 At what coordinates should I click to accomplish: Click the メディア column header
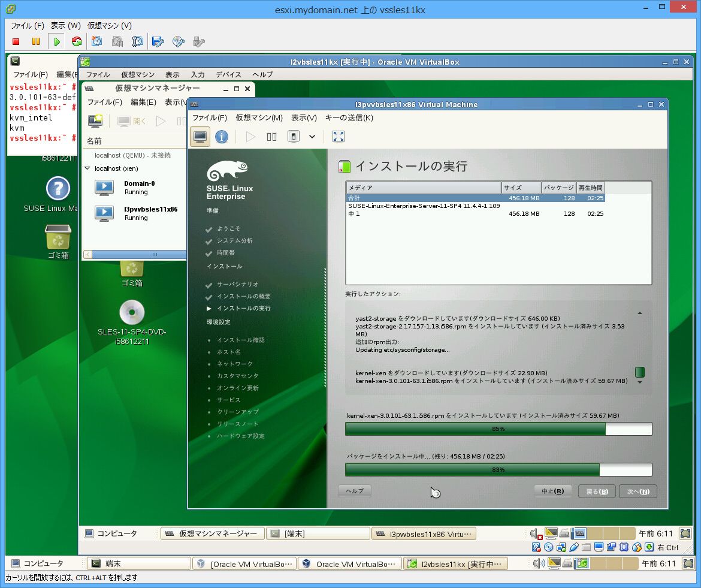(424, 188)
